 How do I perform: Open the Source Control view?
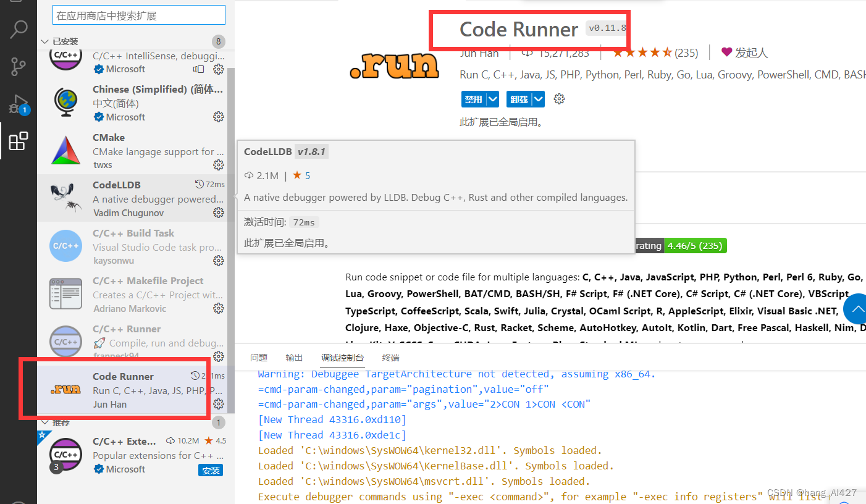coord(19,66)
